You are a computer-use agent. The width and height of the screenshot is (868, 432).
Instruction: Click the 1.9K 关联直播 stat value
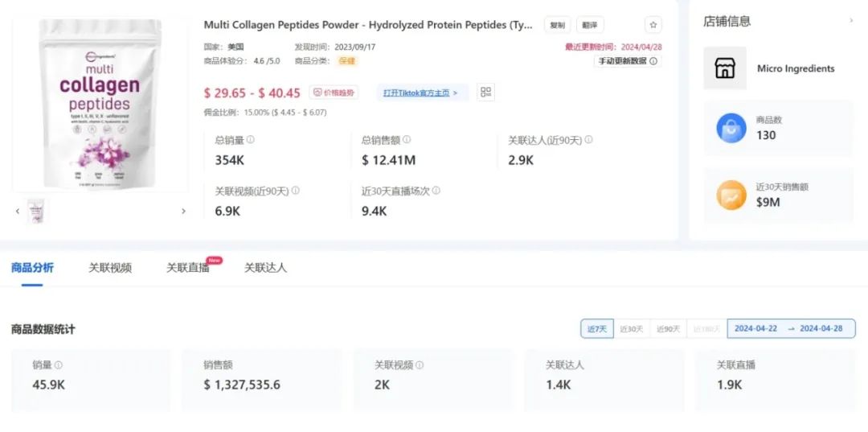[x=730, y=385]
